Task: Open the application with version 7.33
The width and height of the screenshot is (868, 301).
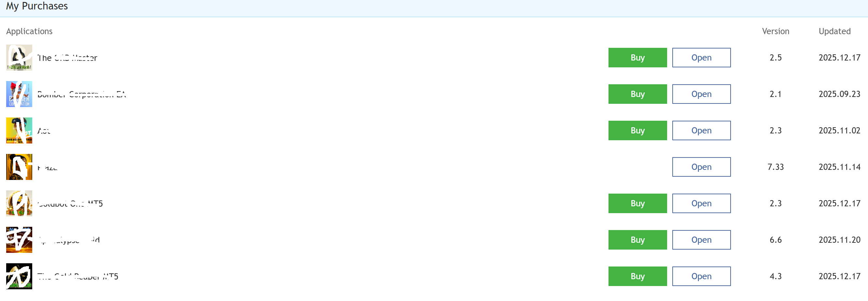Action: pos(702,167)
